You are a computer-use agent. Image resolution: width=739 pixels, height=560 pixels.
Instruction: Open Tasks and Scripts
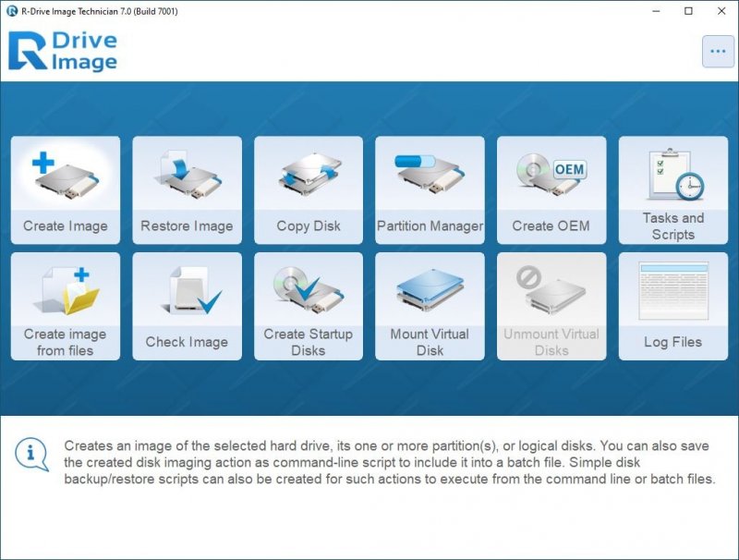click(x=673, y=190)
